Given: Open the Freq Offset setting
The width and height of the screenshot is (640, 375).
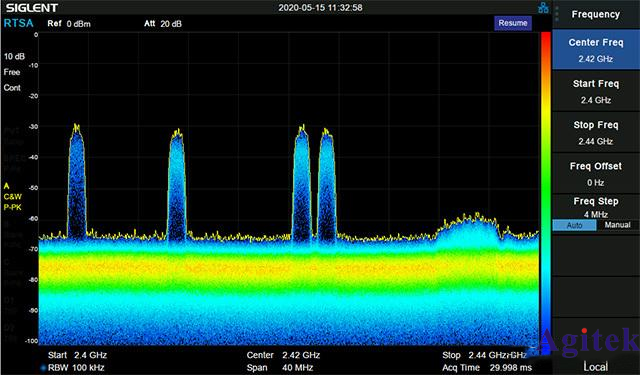Looking at the screenshot, I should (x=596, y=174).
